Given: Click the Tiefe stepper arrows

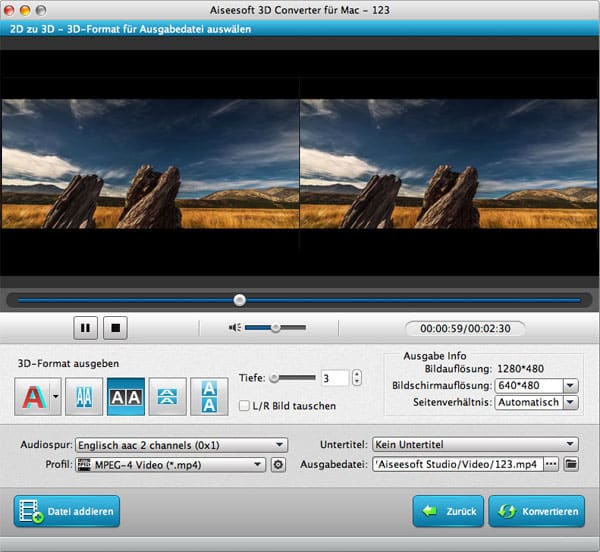Looking at the screenshot, I should point(357,378).
